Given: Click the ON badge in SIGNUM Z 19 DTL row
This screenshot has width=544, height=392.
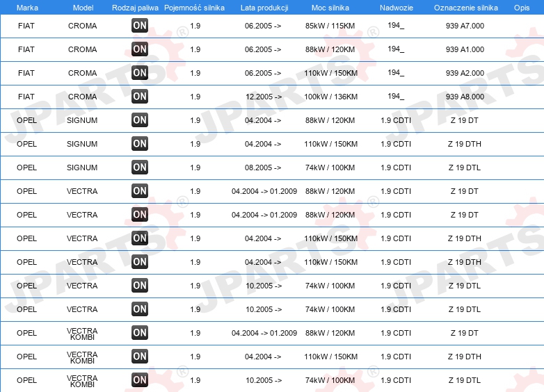Looking at the screenshot, I should (140, 167).
